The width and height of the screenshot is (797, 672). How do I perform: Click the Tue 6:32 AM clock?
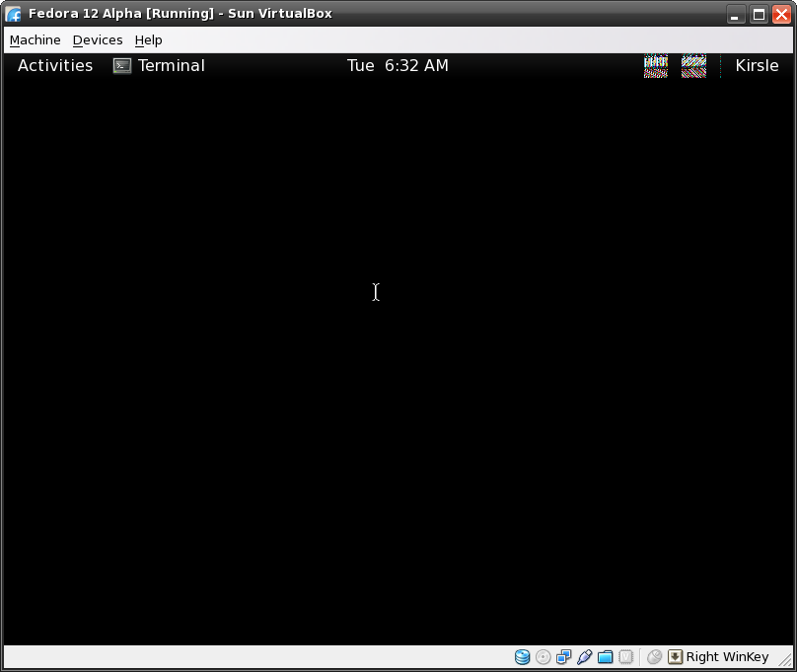click(x=398, y=65)
